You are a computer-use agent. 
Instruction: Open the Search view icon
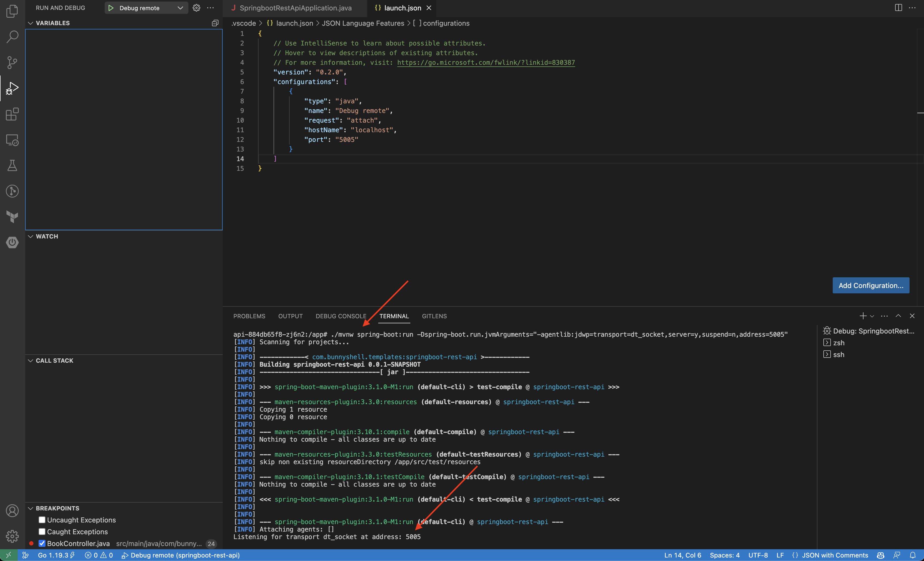click(x=12, y=37)
